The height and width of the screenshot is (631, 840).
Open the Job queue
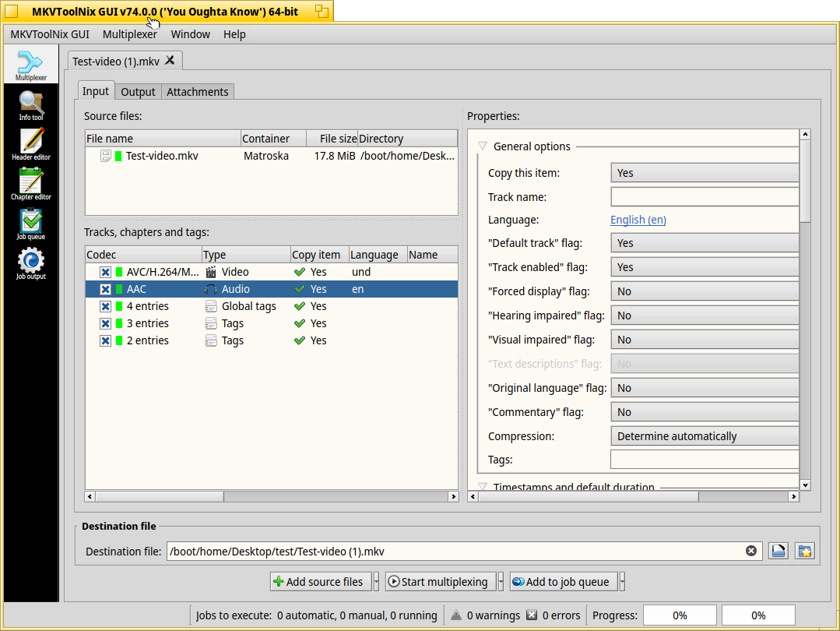(x=30, y=224)
